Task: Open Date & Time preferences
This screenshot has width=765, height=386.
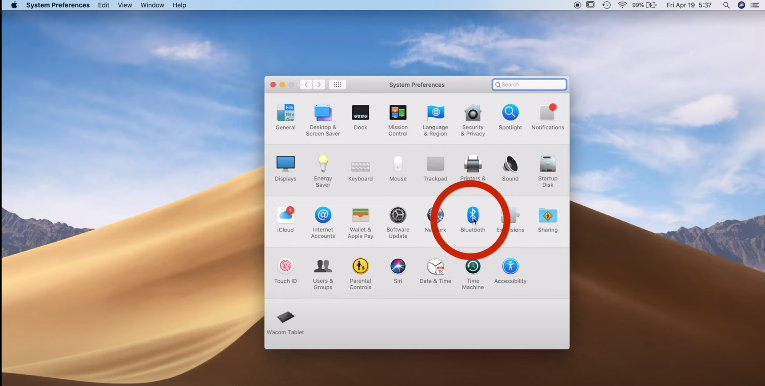Action: [435, 270]
